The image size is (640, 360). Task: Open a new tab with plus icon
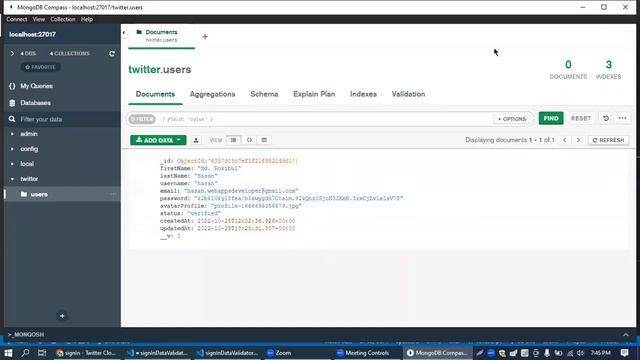pyautogui.click(x=205, y=37)
